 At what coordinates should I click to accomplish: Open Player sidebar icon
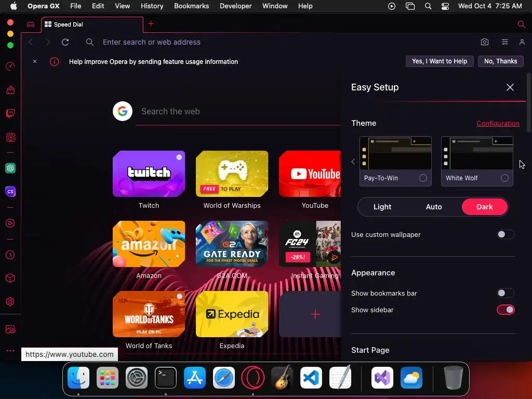(10, 223)
